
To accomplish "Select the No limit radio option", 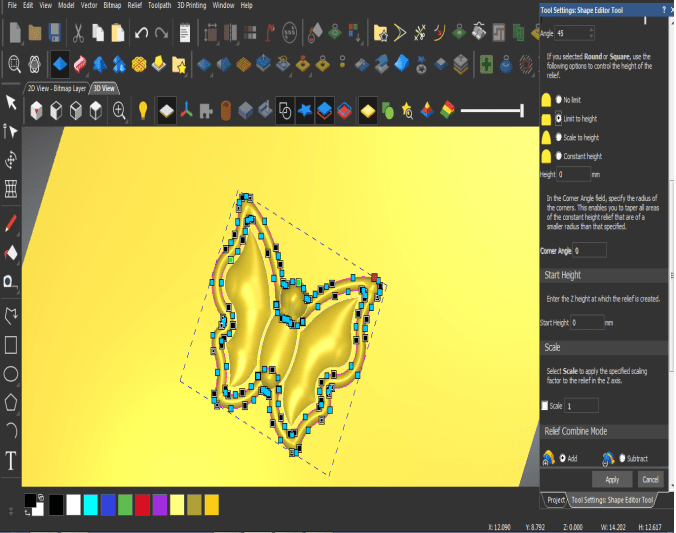I will (559, 100).
